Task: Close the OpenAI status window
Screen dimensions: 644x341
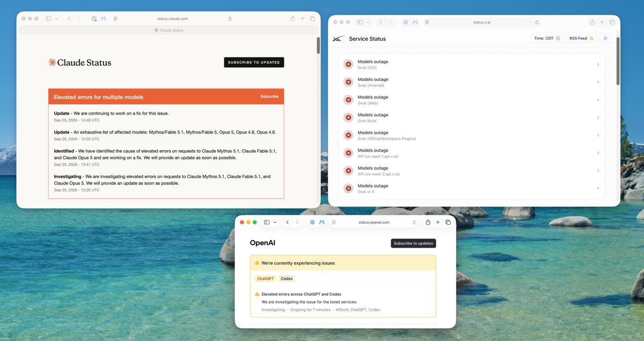Action: click(242, 222)
